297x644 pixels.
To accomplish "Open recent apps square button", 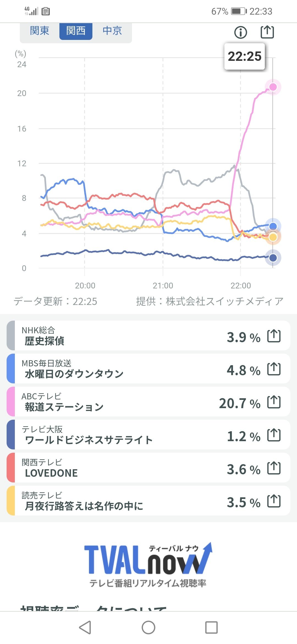I will click(211, 627).
